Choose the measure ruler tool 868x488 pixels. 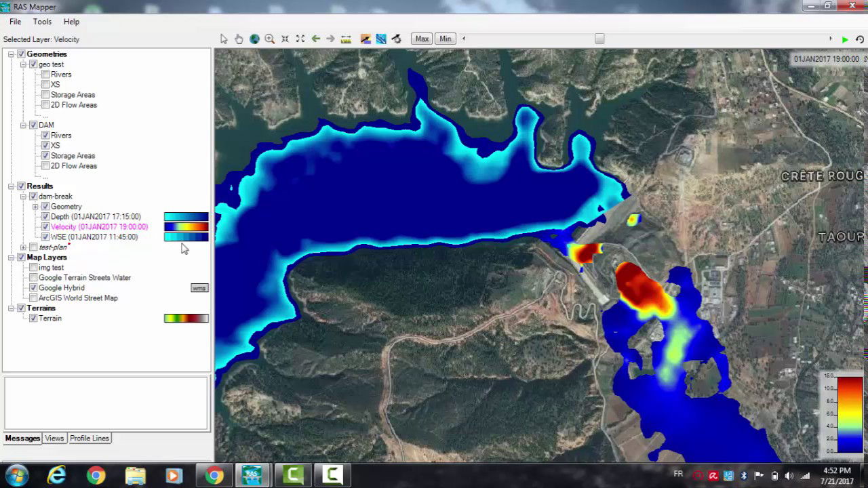click(346, 39)
